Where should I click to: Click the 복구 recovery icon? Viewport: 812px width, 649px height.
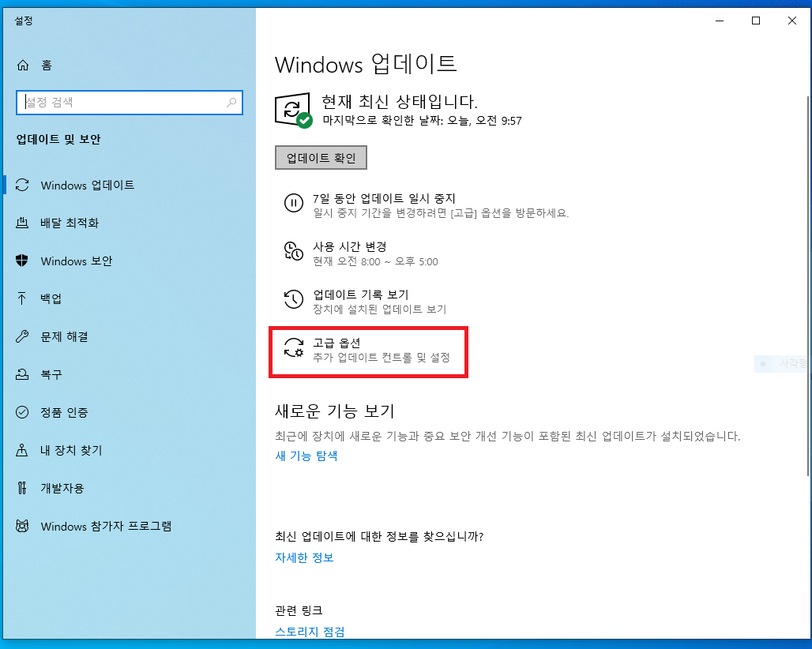click(22, 374)
